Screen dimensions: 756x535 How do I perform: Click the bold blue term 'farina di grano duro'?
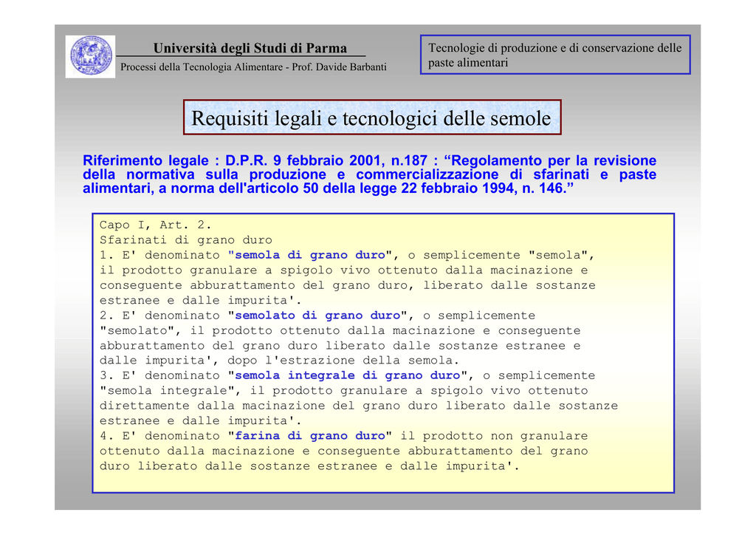click(x=310, y=436)
